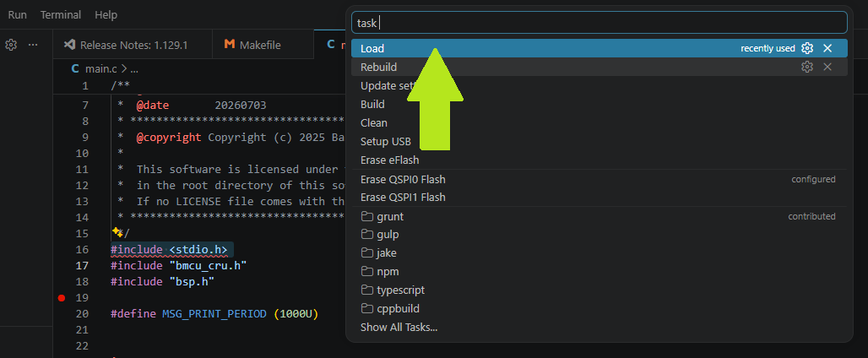The width and height of the screenshot is (868, 358).
Task: Click the task quick-pick input field
Action: pyautogui.click(x=599, y=23)
